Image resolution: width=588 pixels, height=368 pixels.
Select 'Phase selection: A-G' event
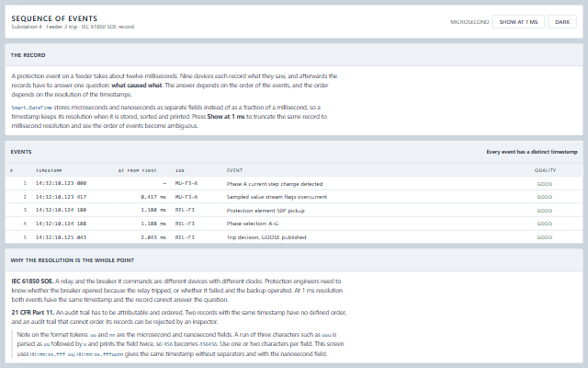click(253, 224)
